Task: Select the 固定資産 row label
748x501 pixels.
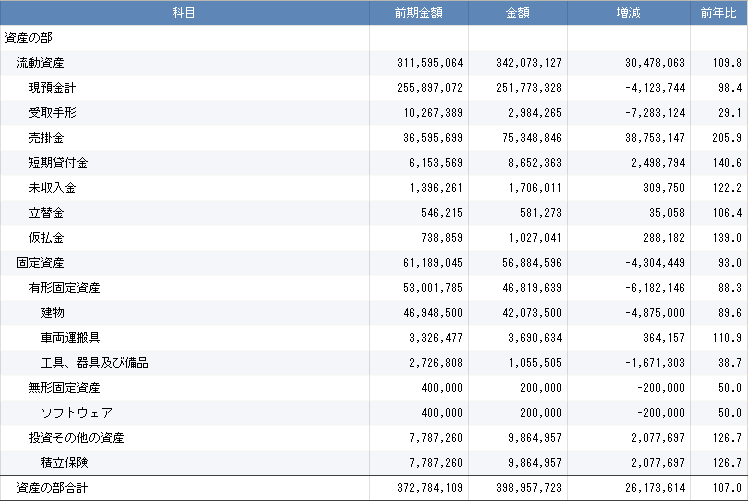Action: click(x=41, y=263)
